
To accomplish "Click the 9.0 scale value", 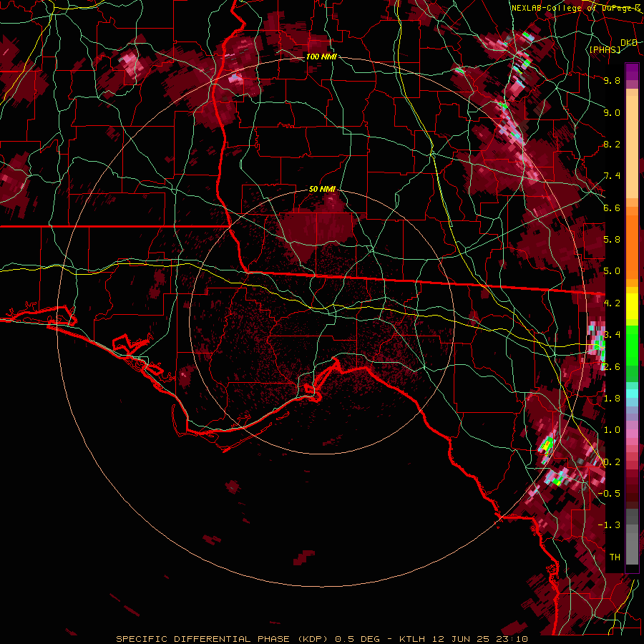I will pos(612,112).
